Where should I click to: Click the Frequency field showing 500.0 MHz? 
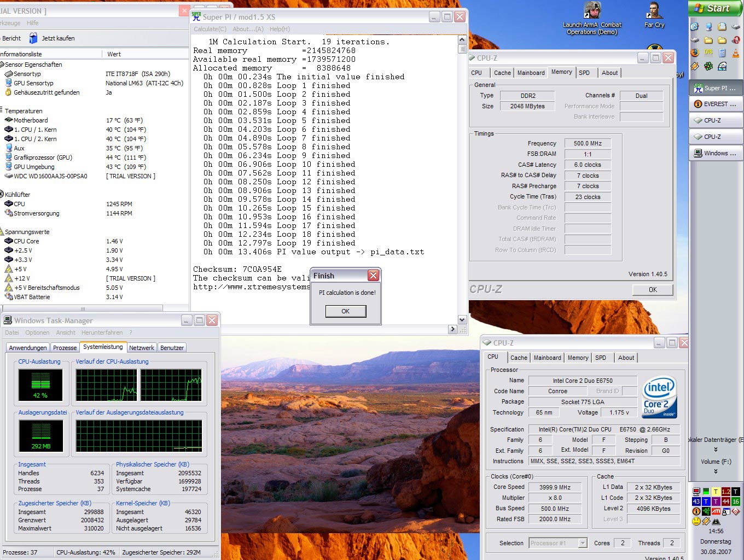[588, 143]
